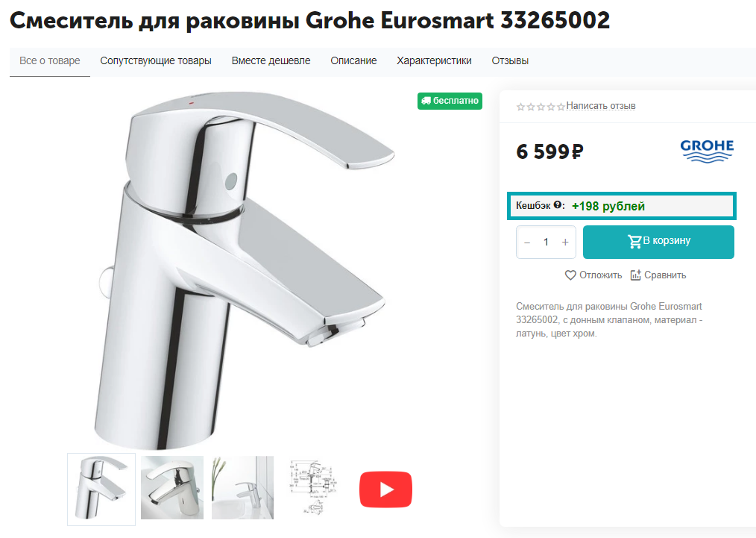Open the Описание tab
This screenshot has width=756, height=538.
point(353,60)
